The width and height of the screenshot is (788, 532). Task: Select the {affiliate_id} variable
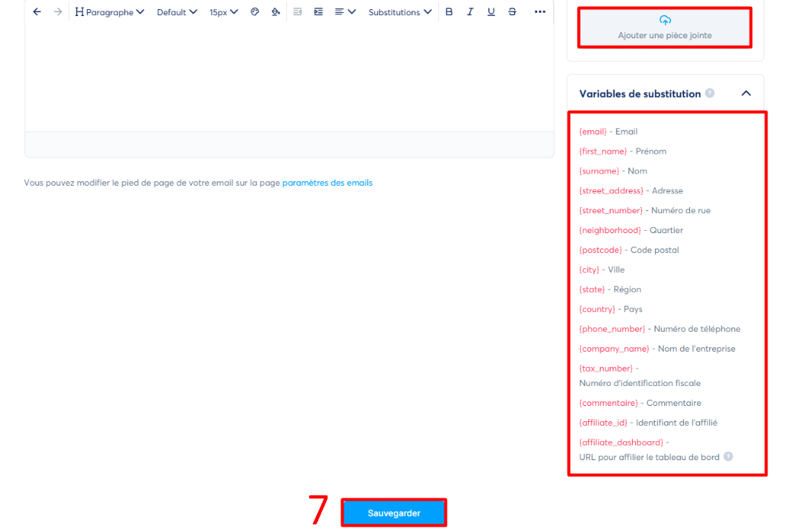[x=603, y=423]
